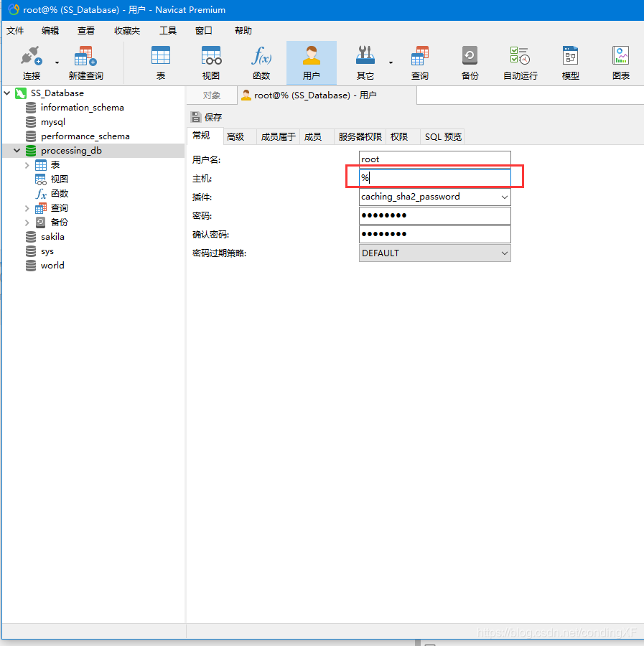Click the backup icon in tree

point(41,223)
